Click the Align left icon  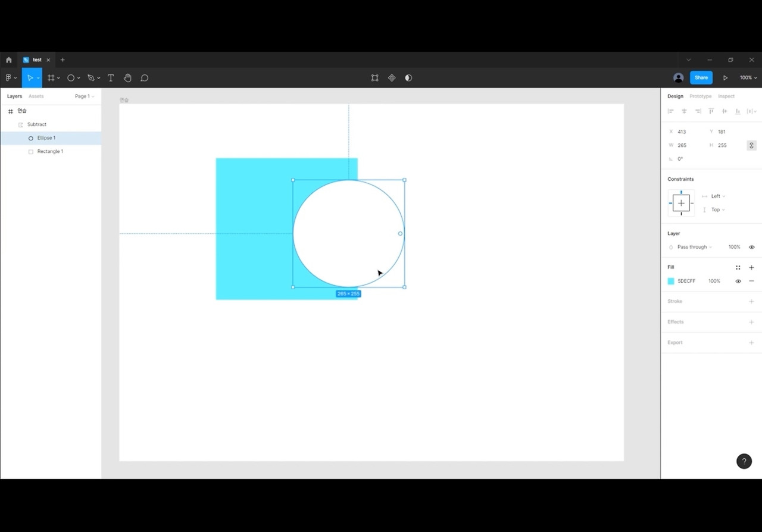[x=671, y=111]
